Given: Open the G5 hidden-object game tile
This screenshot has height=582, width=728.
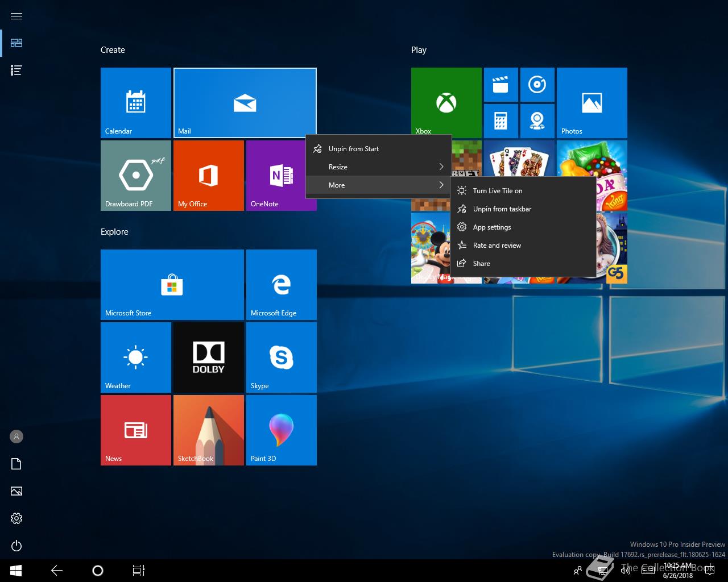Looking at the screenshot, I should tap(611, 248).
